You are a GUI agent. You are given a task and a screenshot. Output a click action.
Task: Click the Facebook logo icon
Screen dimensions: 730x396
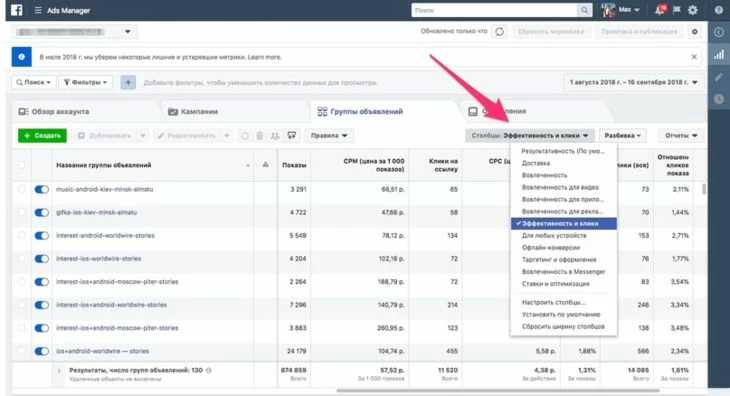17,10
